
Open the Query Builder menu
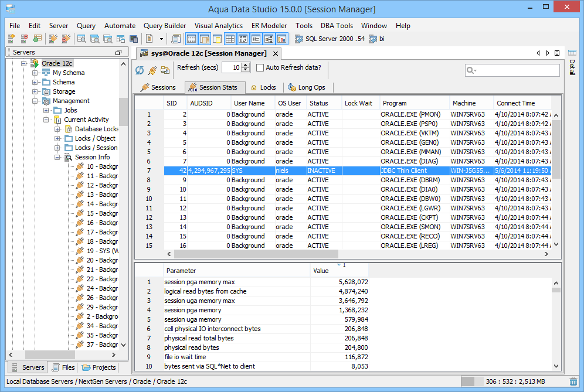point(165,26)
